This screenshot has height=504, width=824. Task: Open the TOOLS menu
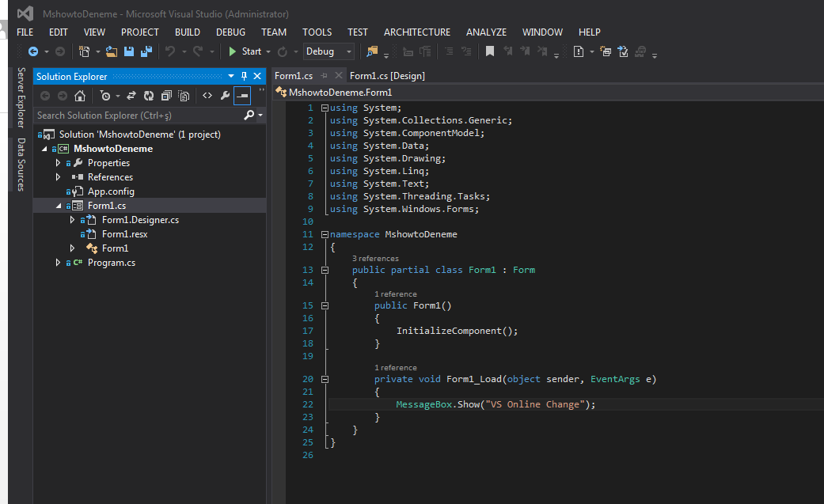tap(317, 32)
